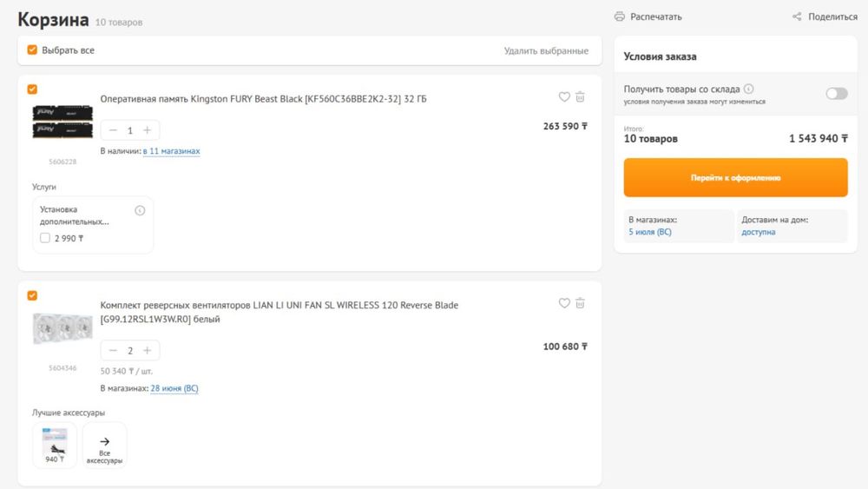868x489 pixels.
Task: Remove LIAN LI fan kit with trash icon
Action: coord(580,303)
